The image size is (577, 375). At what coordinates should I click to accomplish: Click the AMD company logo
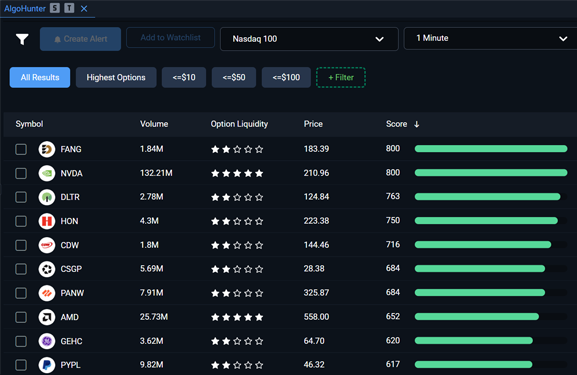point(47,317)
